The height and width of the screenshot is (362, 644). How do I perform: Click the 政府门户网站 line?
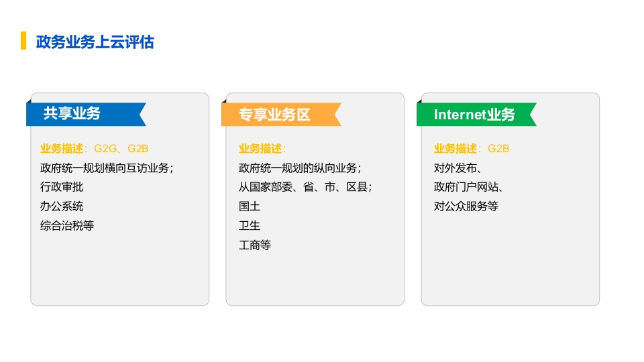466,187
